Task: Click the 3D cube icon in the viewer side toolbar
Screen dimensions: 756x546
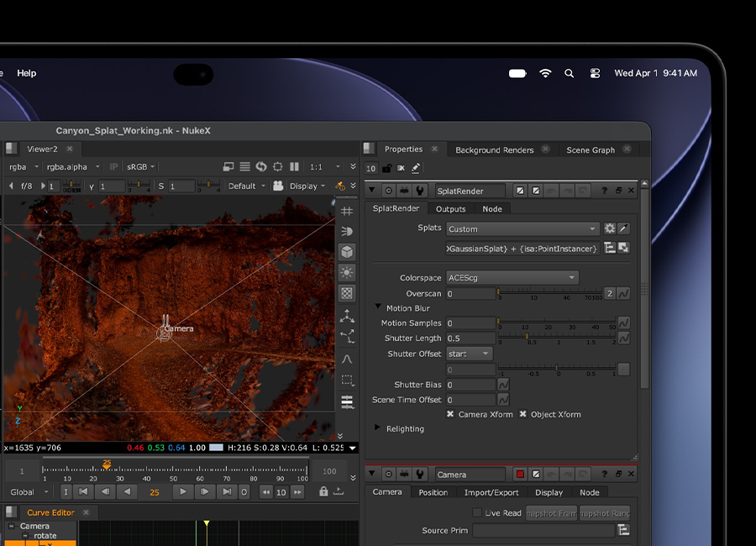Action: [347, 252]
